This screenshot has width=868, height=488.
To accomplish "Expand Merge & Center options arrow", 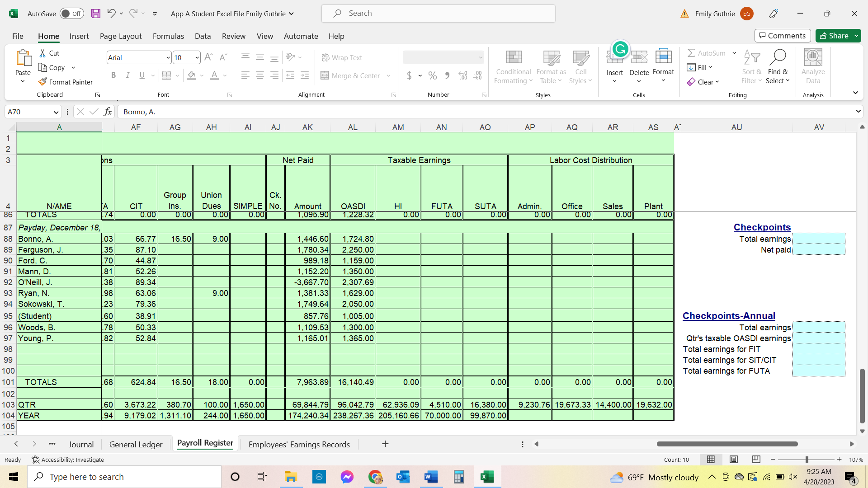I will (x=388, y=75).
